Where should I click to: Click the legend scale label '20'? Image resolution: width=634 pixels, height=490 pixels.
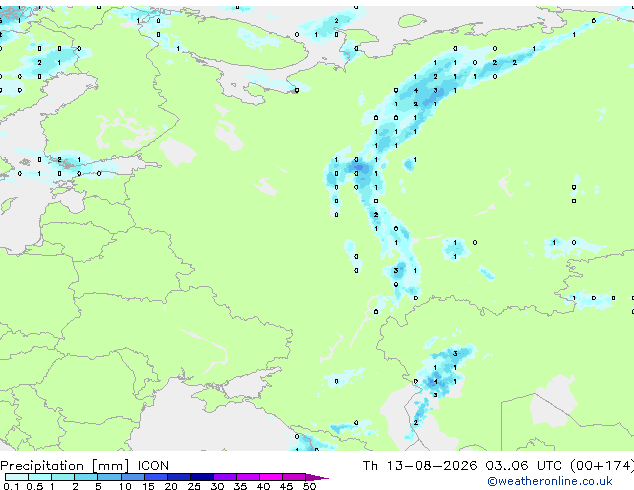(171, 486)
